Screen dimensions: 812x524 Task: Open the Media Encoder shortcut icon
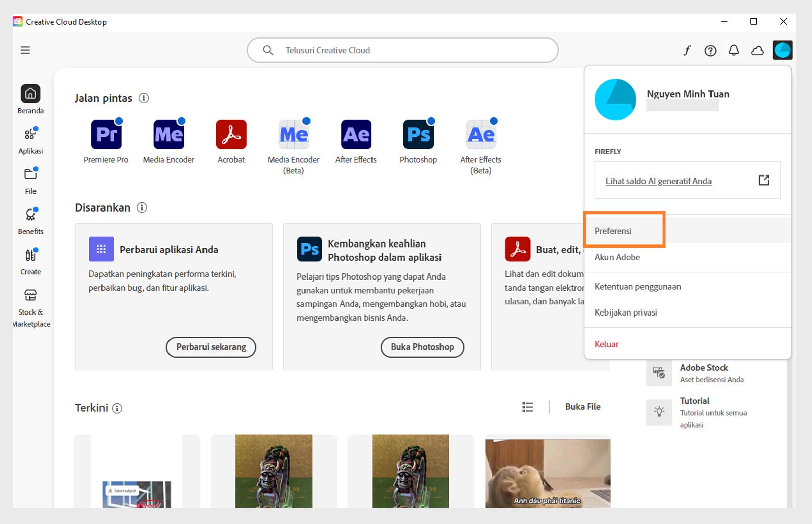tap(168, 134)
